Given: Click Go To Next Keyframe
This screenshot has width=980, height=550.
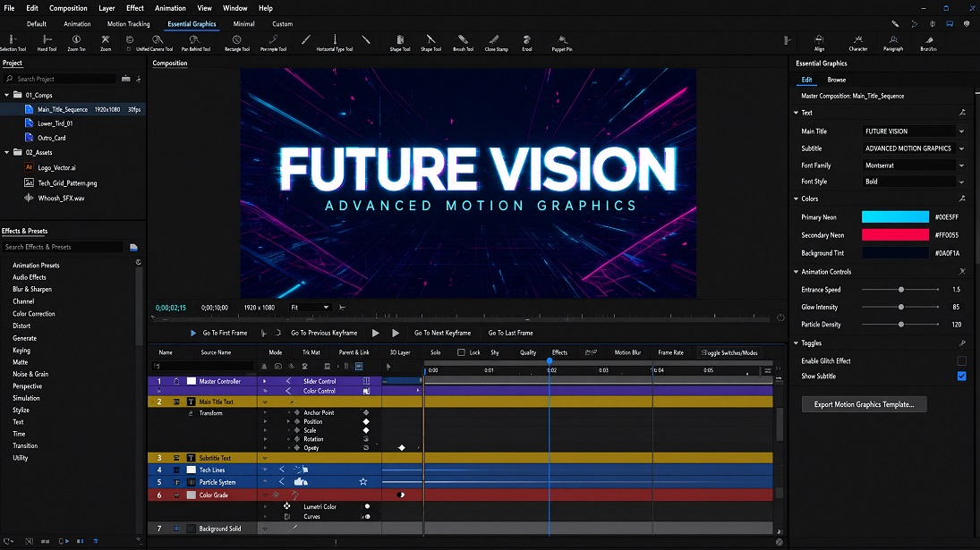Looking at the screenshot, I should pyautogui.click(x=442, y=333).
